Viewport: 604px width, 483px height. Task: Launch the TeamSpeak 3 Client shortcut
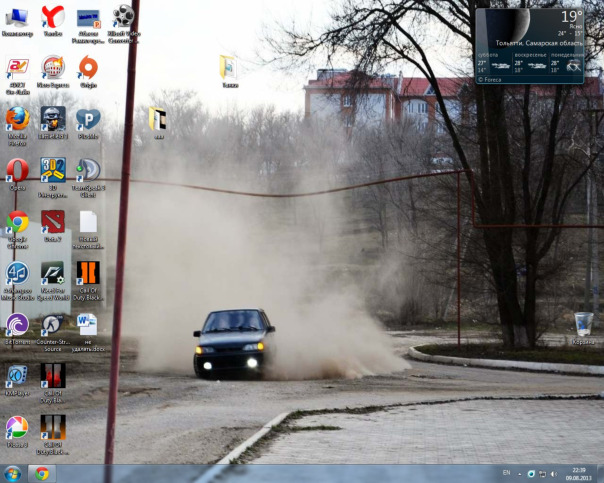[88, 178]
